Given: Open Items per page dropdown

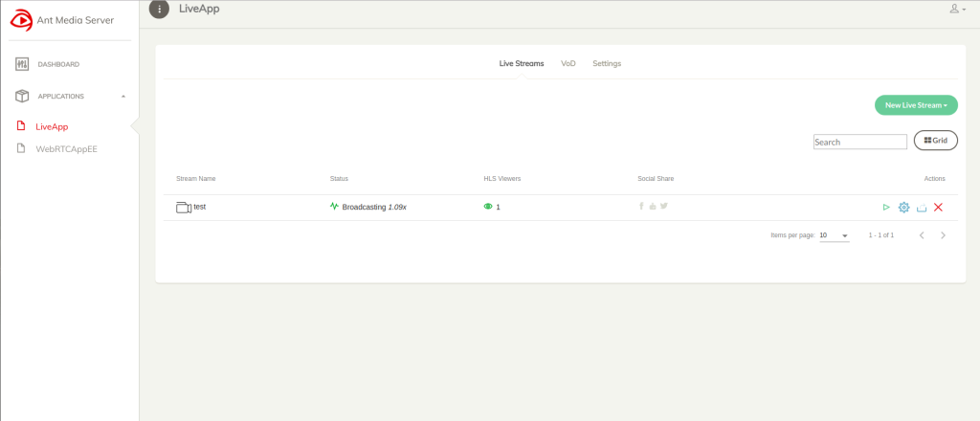Looking at the screenshot, I should coord(835,235).
